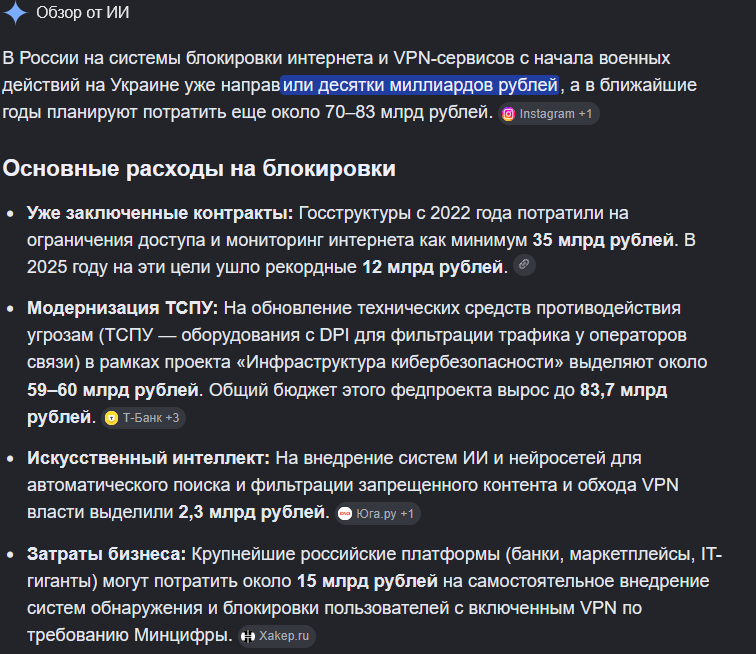This screenshot has height=654, width=756.
Task: Click the Юга.ру red logo icon
Action: pyautogui.click(x=345, y=514)
